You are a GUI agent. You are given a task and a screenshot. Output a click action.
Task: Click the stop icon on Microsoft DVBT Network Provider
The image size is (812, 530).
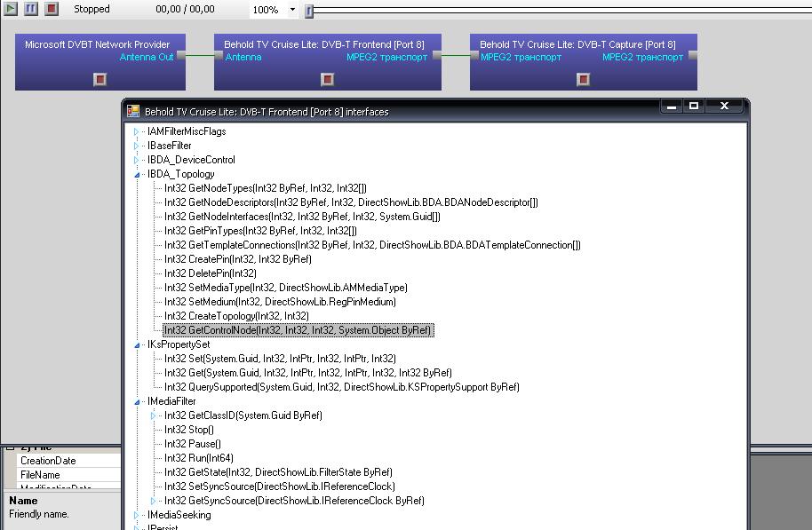pyautogui.click(x=100, y=80)
